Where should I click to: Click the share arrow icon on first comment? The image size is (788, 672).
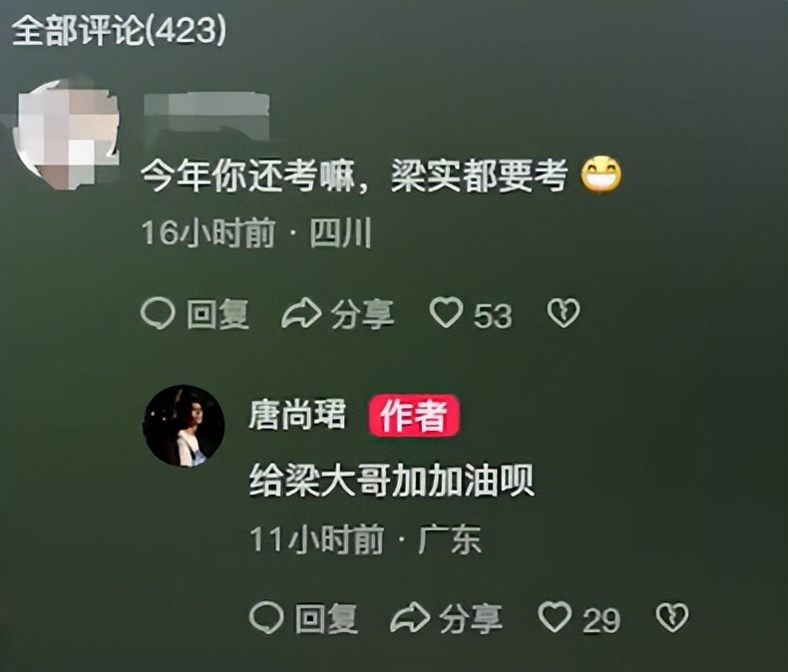(300, 313)
